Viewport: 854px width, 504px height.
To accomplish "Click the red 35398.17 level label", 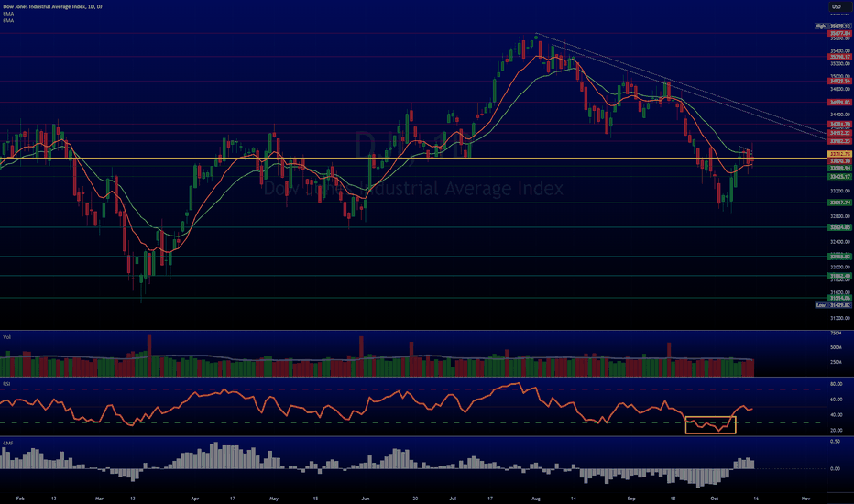I will (839, 57).
